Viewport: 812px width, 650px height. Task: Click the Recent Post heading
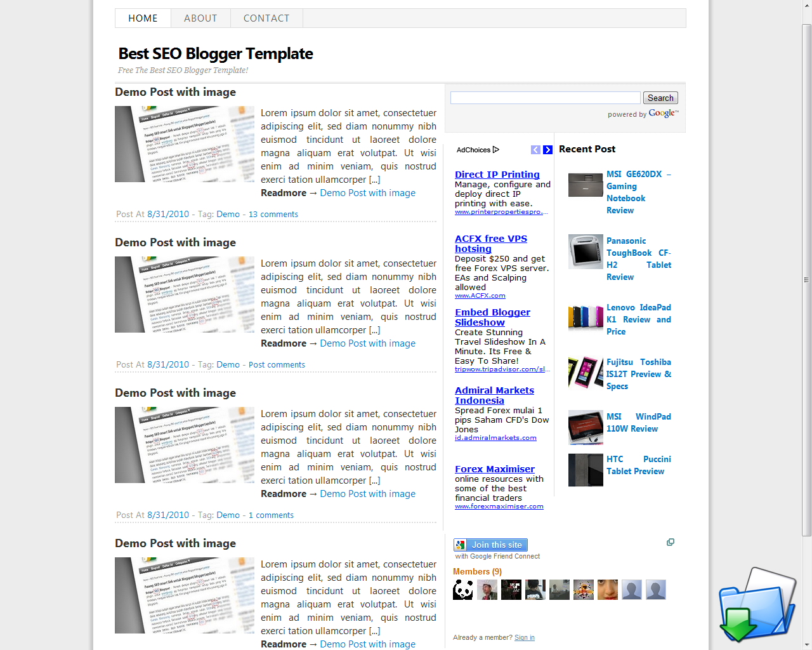pos(587,149)
